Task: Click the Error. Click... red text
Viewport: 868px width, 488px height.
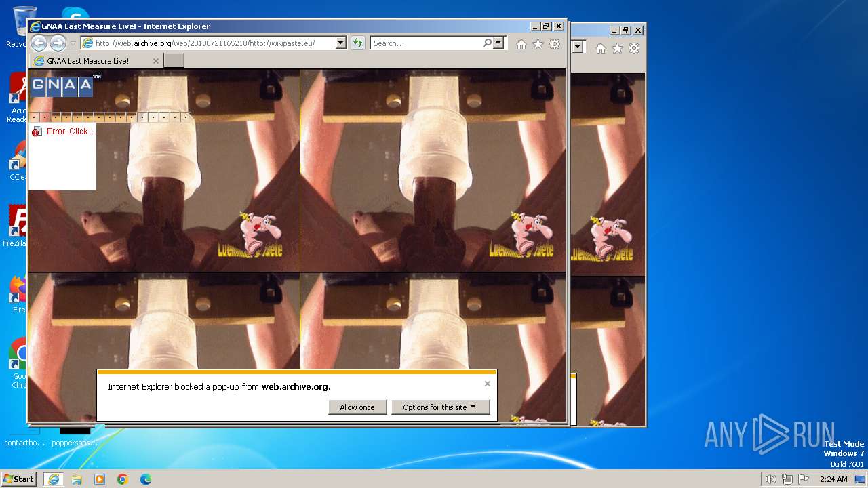Action: coord(70,131)
